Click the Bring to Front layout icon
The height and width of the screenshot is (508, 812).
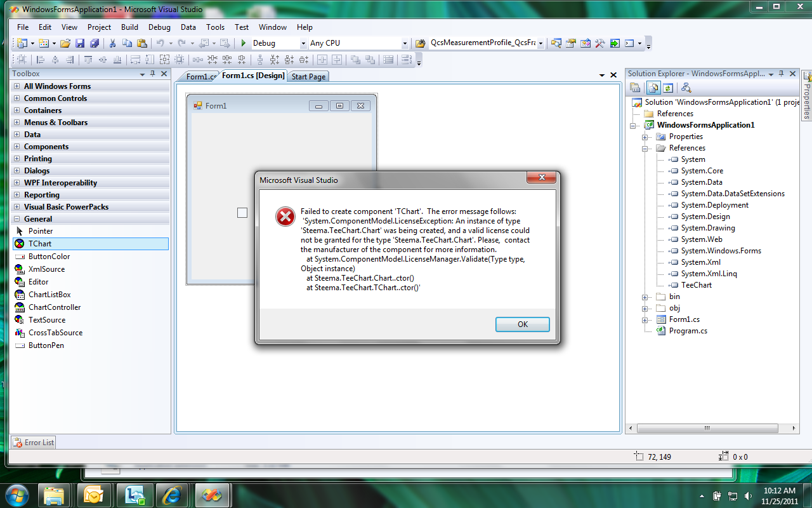tap(355, 60)
